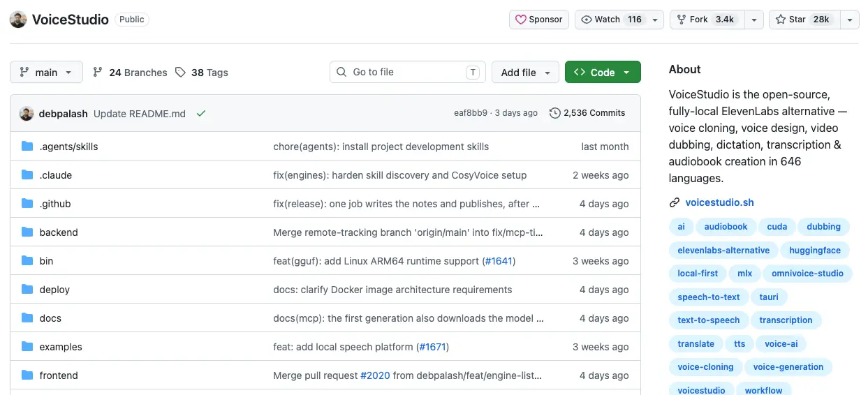The image size is (868, 395).
Task: Open the docs folder name
Action: 50,318
